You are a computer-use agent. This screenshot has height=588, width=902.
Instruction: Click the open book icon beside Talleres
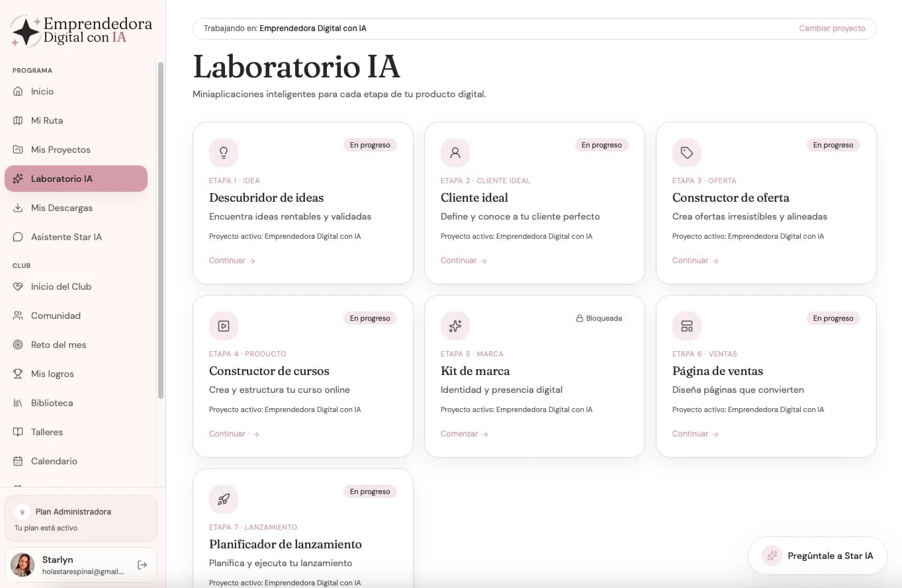(x=18, y=432)
